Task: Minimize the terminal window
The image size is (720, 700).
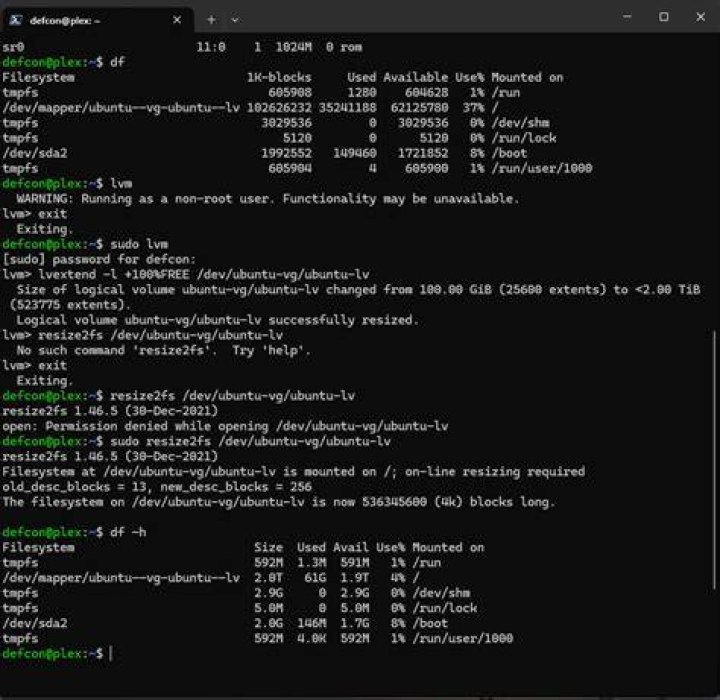Action: (x=627, y=17)
